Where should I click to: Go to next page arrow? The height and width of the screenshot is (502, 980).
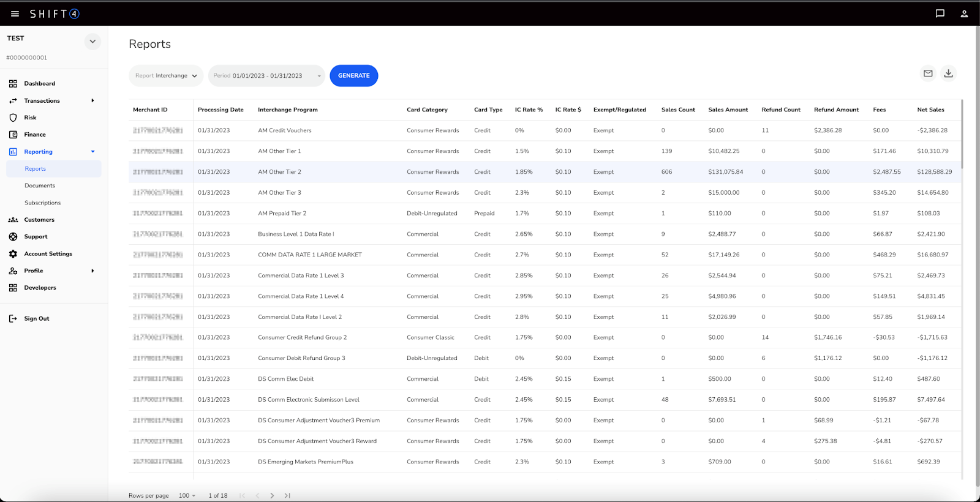(272, 495)
